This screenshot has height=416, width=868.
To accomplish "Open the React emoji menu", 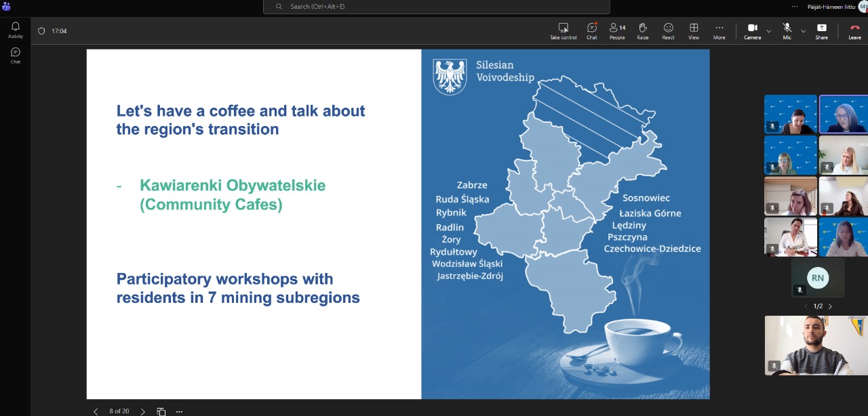I will tap(668, 30).
